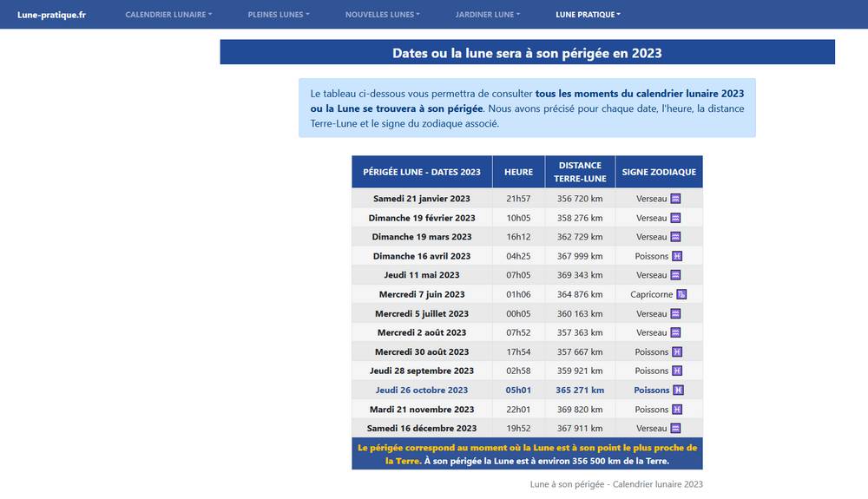Click the Samedi 21 janvier 2023 date cell
The height and width of the screenshot is (499, 868).
tap(422, 199)
